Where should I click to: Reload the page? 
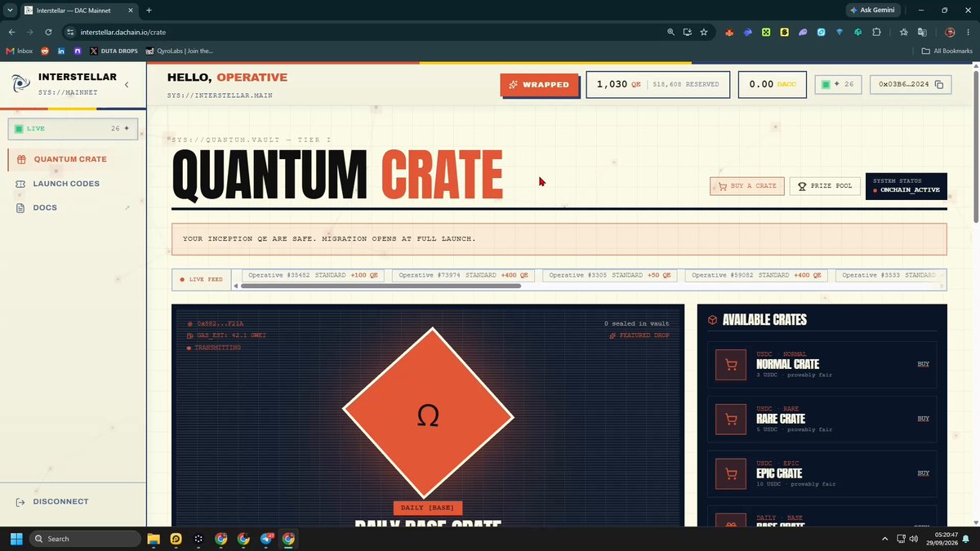pos(49,32)
